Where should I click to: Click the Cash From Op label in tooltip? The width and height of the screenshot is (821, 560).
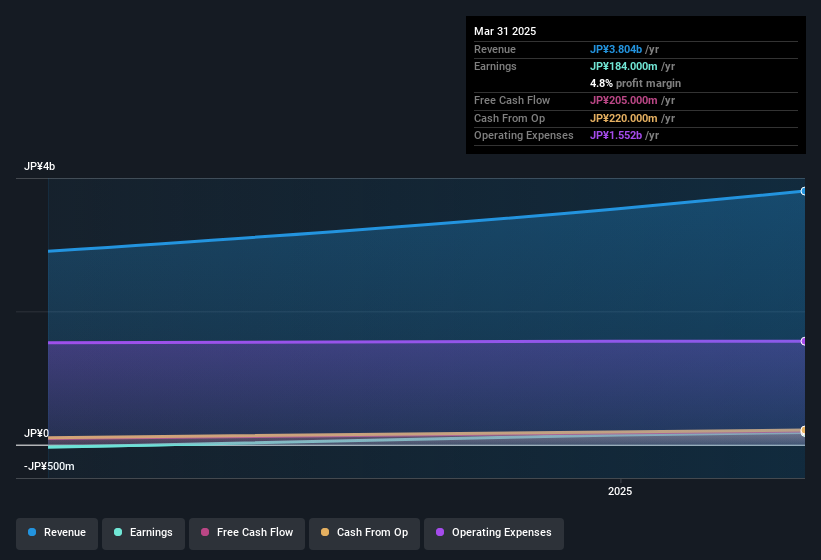point(509,118)
